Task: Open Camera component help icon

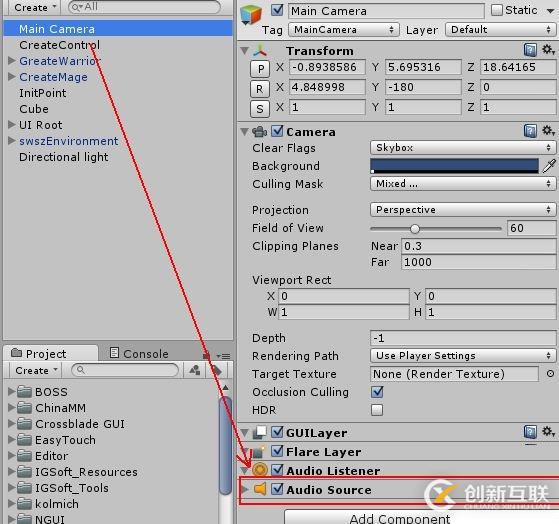Action: (530, 131)
